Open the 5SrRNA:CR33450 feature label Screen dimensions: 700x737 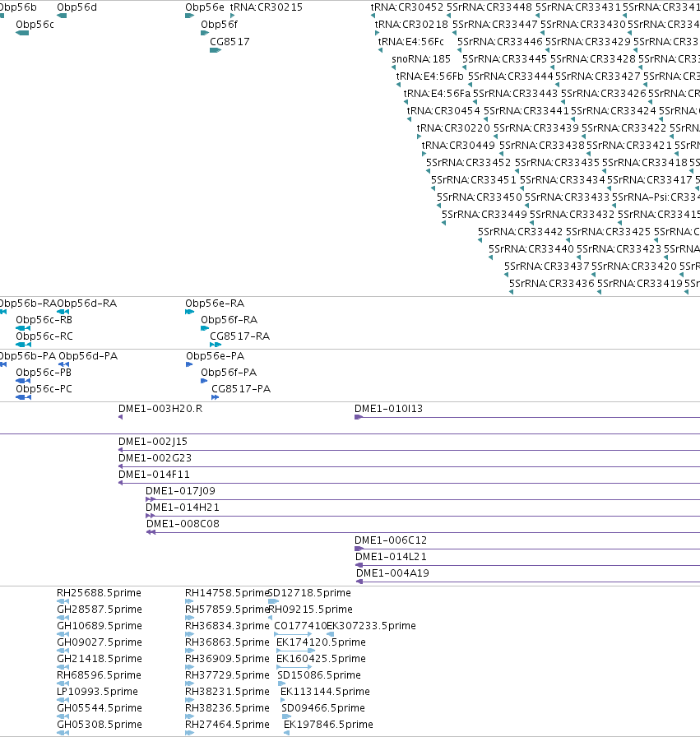479,197
